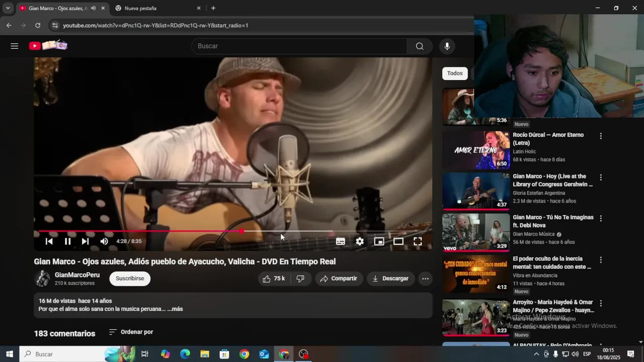Viewport: 644px width, 362px height.
Task: Launch Microsoft Edge from taskbar
Action: coord(185,354)
